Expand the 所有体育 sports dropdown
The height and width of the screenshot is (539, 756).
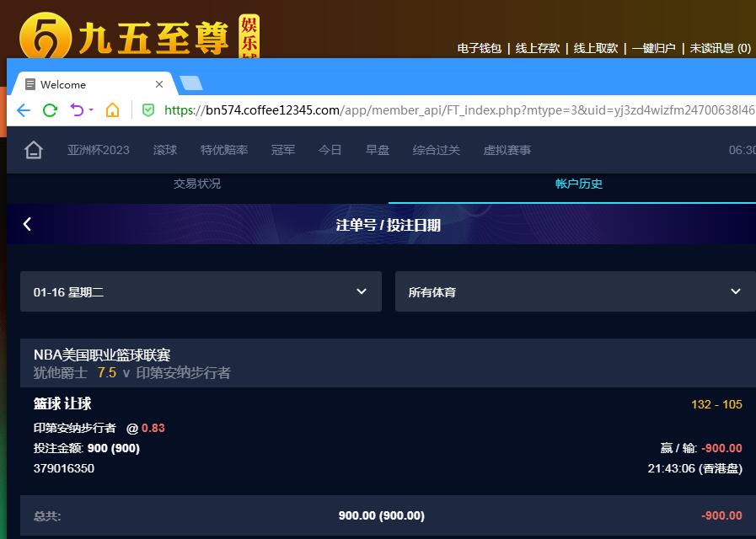pyautogui.click(x=575, y=291)
